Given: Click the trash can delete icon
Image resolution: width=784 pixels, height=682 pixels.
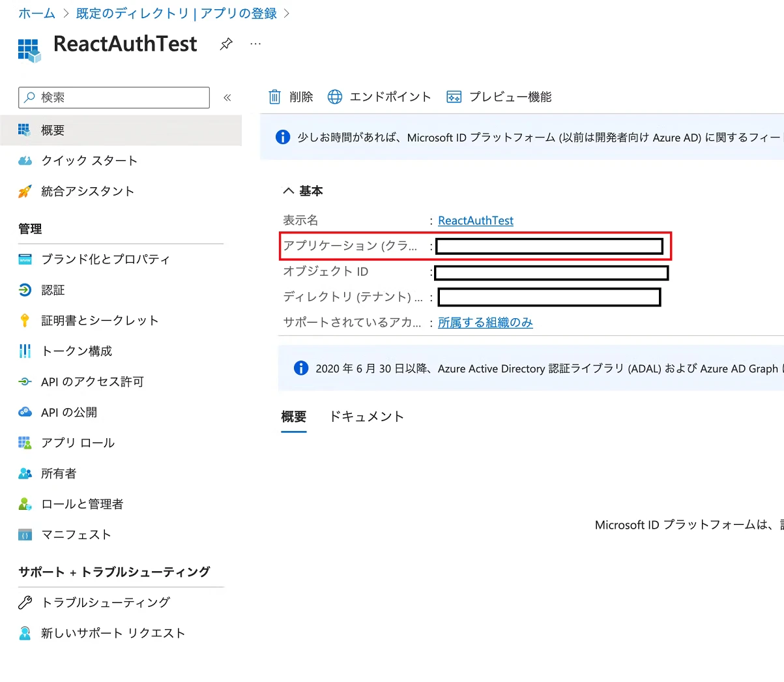Looking at the screenshot, I should pos(274,97).
